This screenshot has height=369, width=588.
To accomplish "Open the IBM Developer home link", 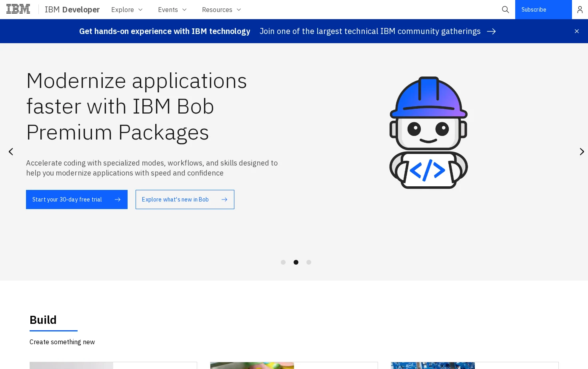I will [72, 10].
